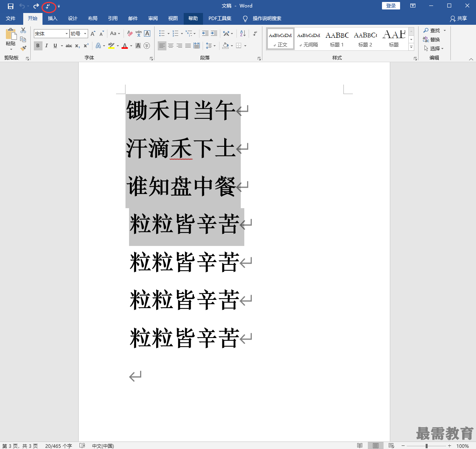Image resolution: width=476 pixels, height=449 pixels.
Task: Clear all formatting with eraser icon
Action: pos(130,34)
